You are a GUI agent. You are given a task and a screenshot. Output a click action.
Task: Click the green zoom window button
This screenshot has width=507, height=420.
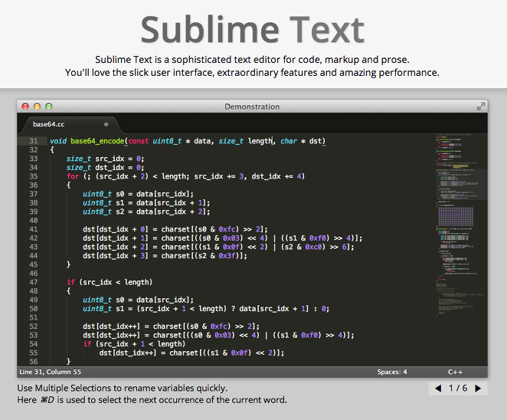(x=49, y=107)
